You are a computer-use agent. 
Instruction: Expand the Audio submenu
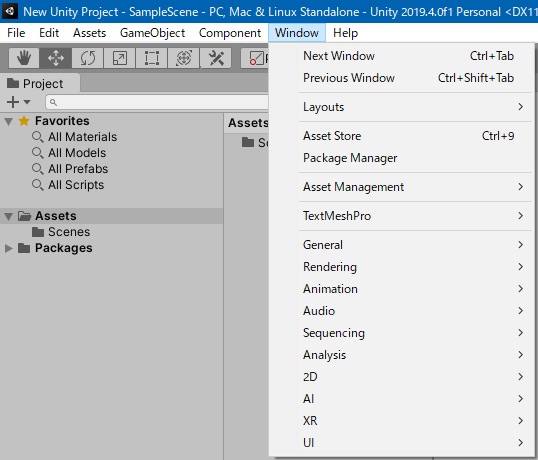pos(401,311)
